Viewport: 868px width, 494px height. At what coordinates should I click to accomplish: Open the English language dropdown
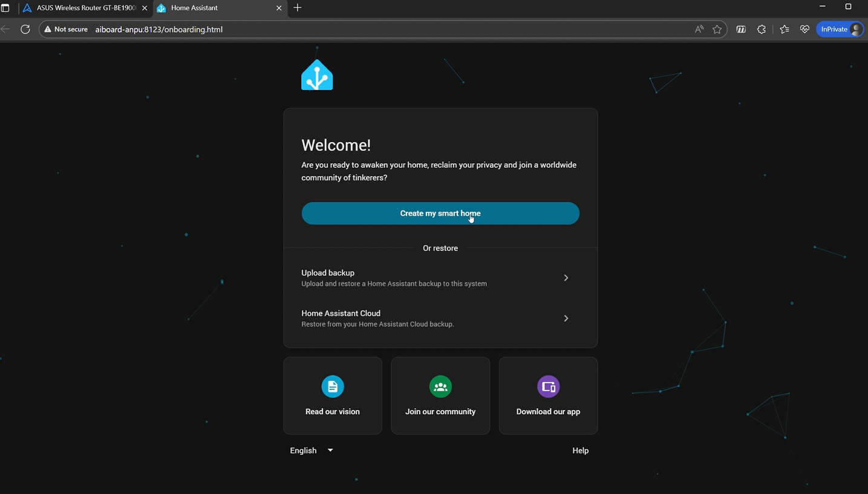pos(312,450)
